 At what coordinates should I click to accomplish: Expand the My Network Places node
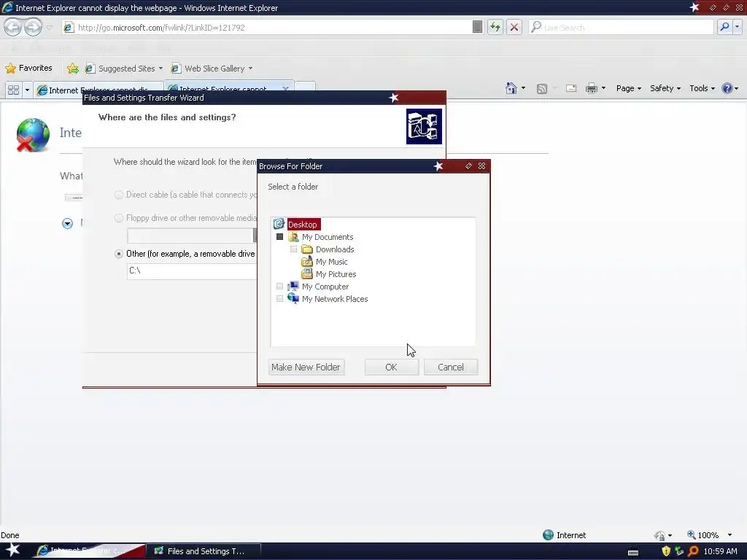[279, 298]
